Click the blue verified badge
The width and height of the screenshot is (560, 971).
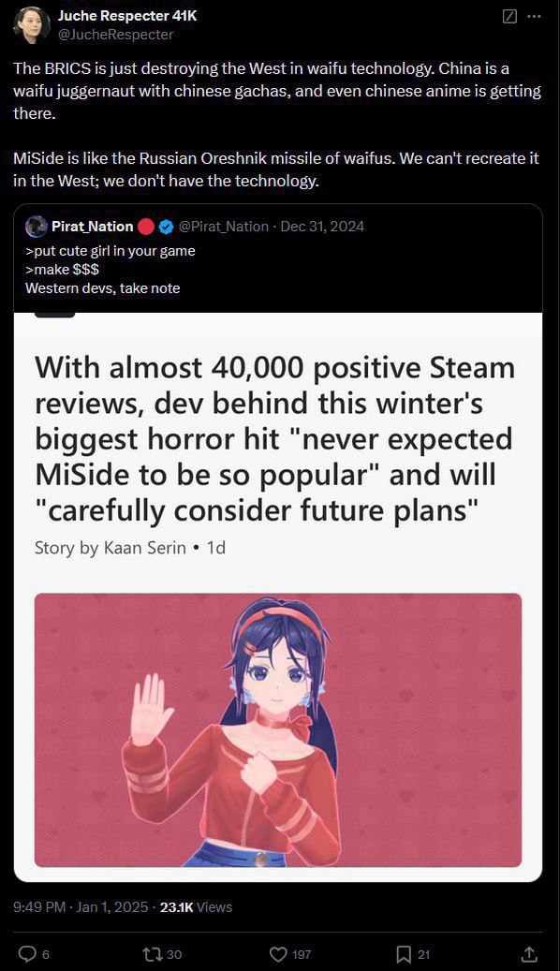click(166, 227)
